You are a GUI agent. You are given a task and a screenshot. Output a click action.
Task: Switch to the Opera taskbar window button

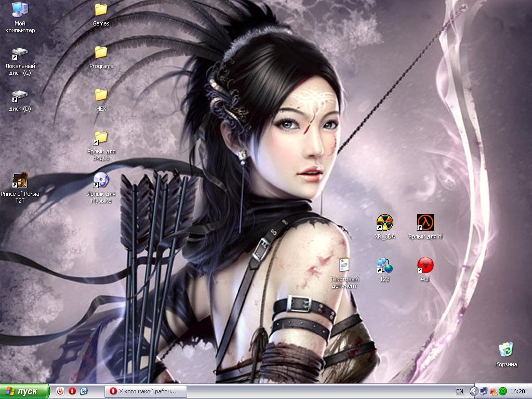click(143, 391)
